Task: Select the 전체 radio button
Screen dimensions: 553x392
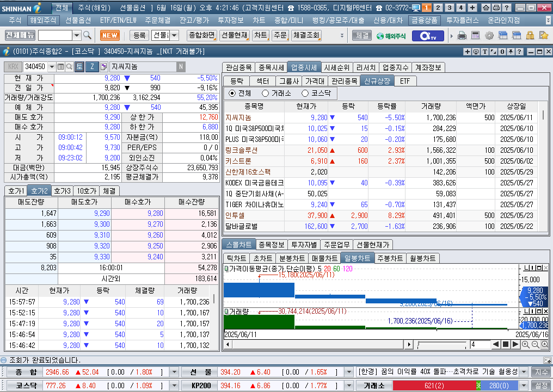Action: point(232,94)
